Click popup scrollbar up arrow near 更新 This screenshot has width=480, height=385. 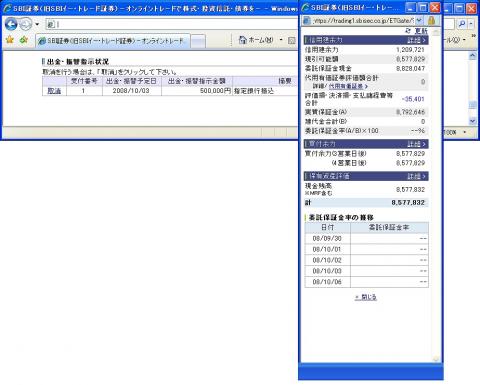(x=436, y=32)
